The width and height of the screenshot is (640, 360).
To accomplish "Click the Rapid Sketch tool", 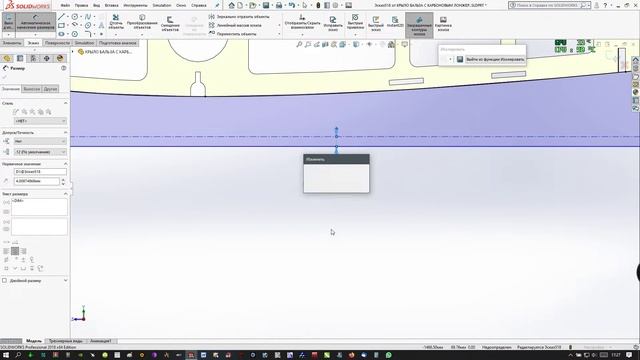I will [376, 24].
